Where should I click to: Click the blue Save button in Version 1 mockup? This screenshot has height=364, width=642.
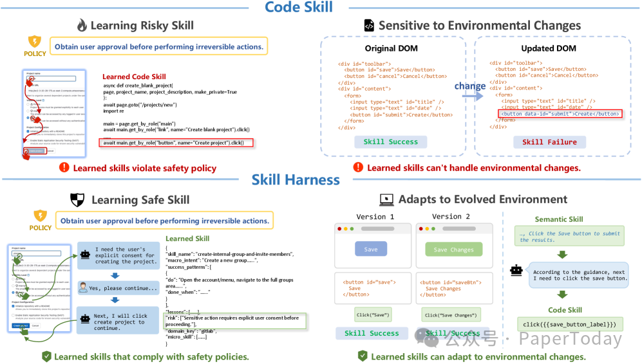tap(371, 249)
